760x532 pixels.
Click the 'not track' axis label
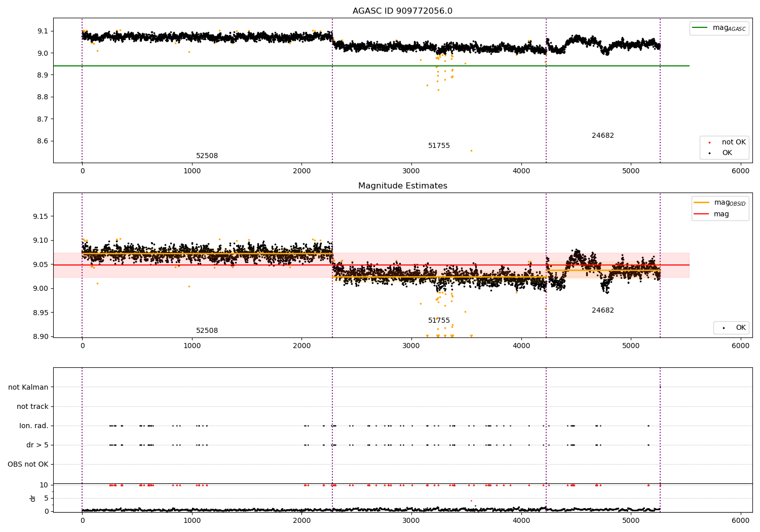(32, 407)
